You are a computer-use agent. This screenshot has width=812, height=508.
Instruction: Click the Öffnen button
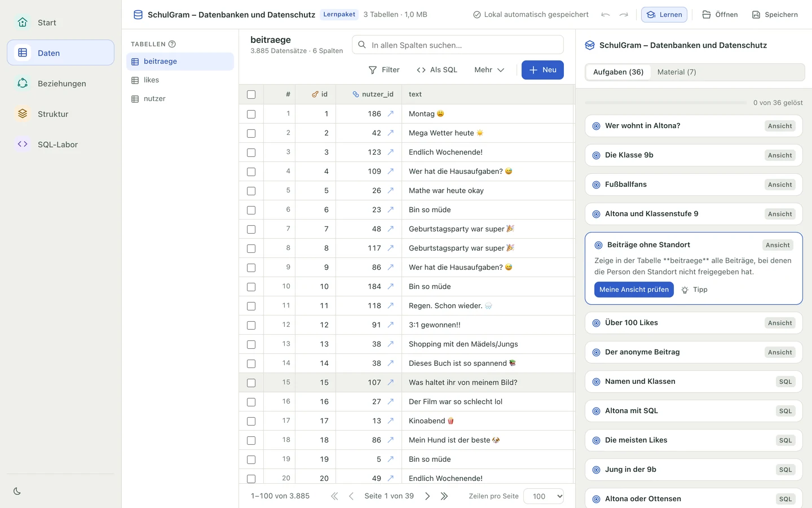click(720, 15)
